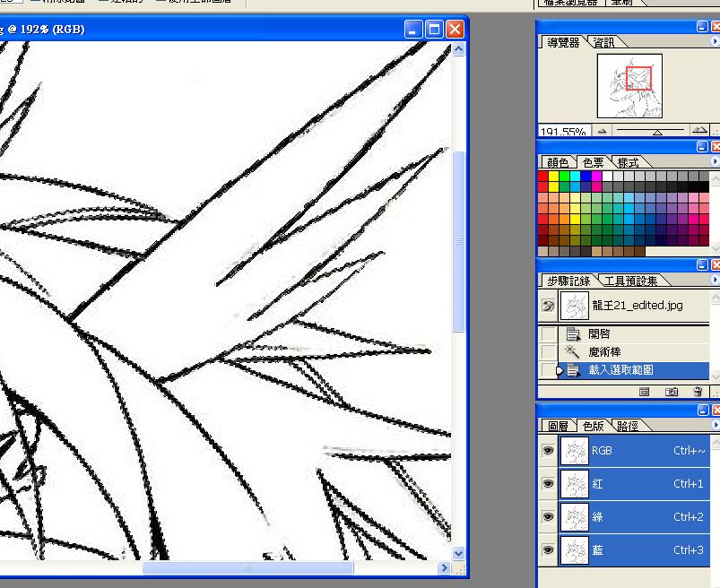Click the camera icon to create new snapshot
The image size is (720, 588).
(672, 393)
